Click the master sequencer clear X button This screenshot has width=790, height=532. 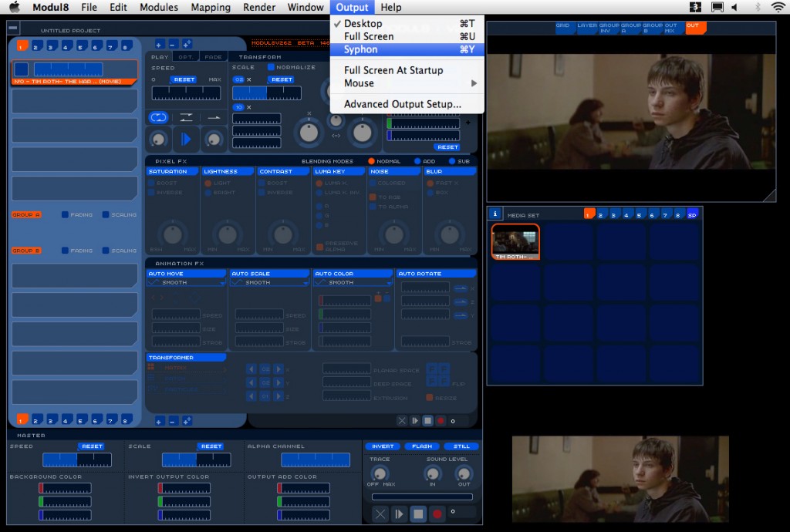pyautogui.click(x=380, y=513)
